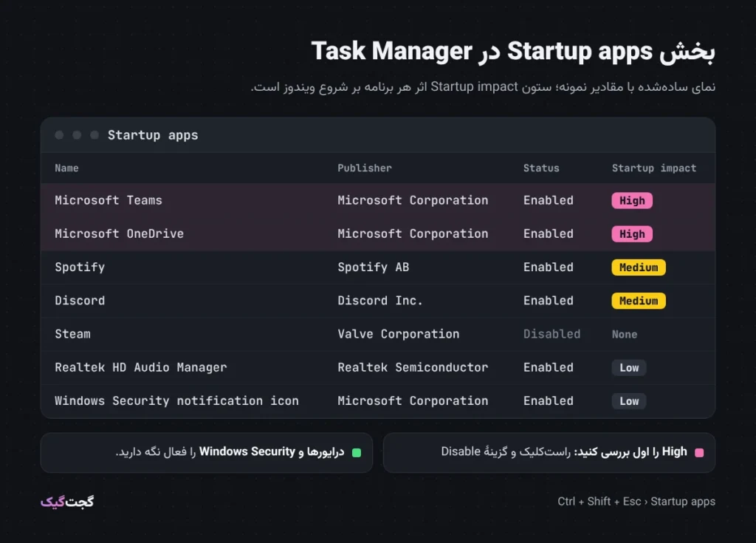Click the Valve Corporation publisher cell
This screenshot has width=756, height=543.
click(x=398, y=334)
